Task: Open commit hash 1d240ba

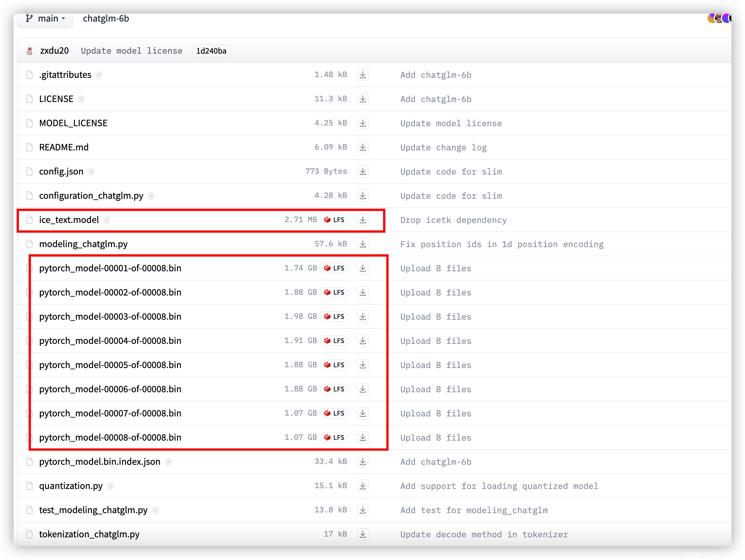Action: tap(211, 51)
